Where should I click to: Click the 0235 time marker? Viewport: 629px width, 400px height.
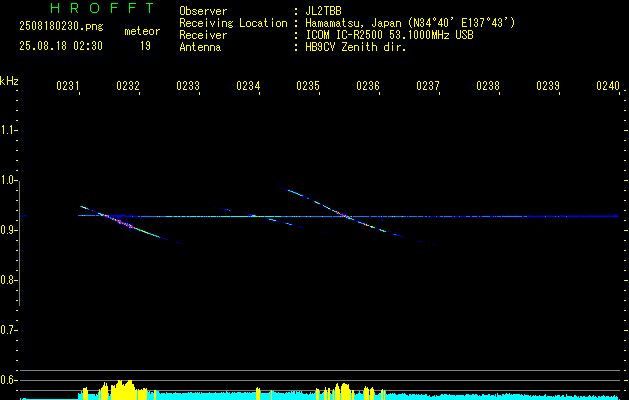pyautogui.click(x=308, y=86)
